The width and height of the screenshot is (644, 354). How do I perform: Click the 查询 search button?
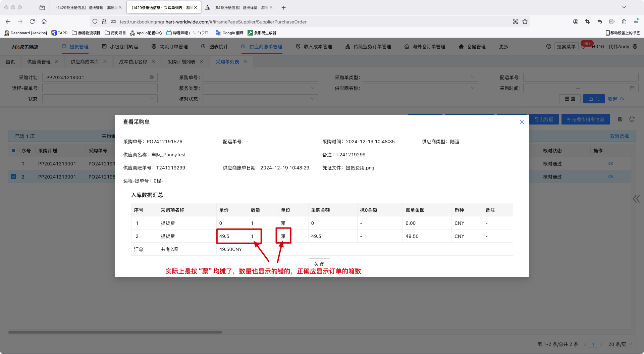(594, 99)
